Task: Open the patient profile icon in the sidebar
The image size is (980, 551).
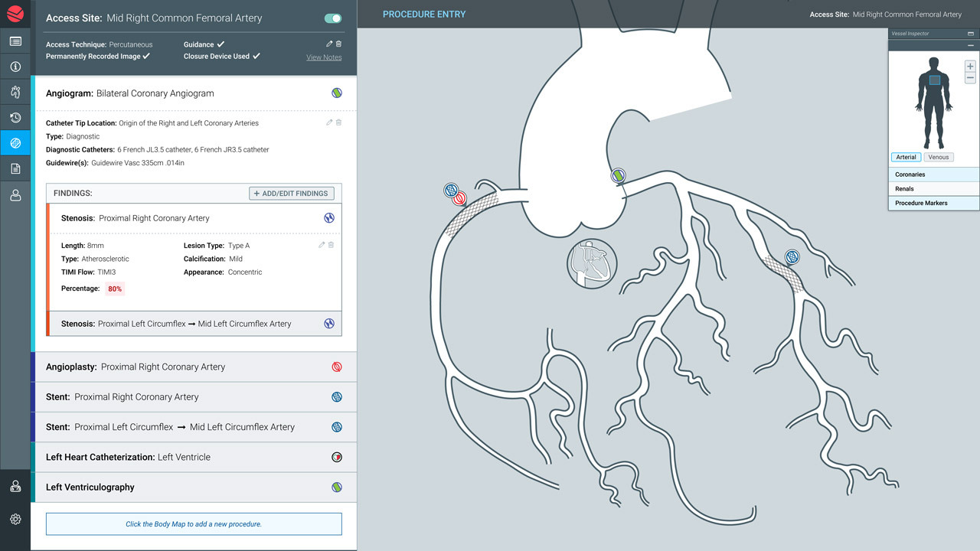Action: tap(15, 194)
